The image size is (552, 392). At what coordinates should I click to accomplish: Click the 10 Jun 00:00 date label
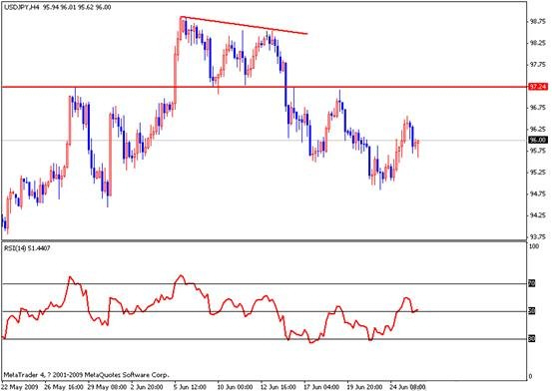[x=236, y=387]
